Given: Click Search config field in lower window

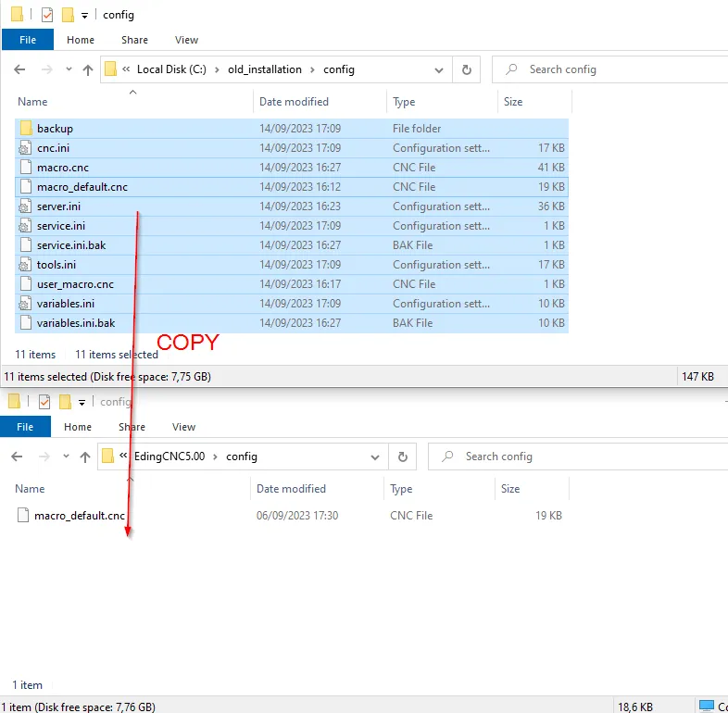Looking at the screenshot, I should pyautogui.click(x=578, y=457).
